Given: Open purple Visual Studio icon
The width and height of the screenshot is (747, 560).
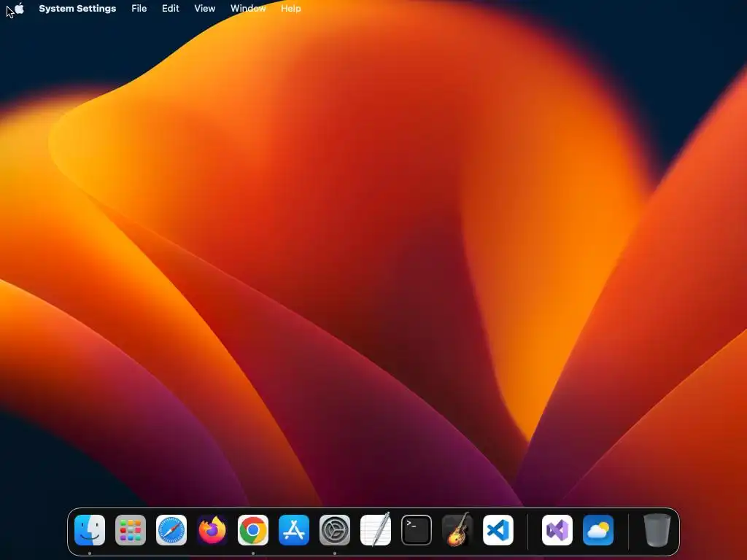Looking at the screenshot, I should click(557, 530).
